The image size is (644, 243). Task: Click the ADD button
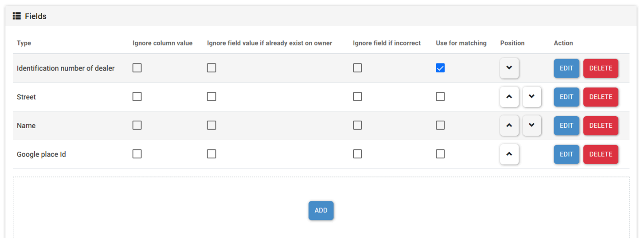point(321,211)
